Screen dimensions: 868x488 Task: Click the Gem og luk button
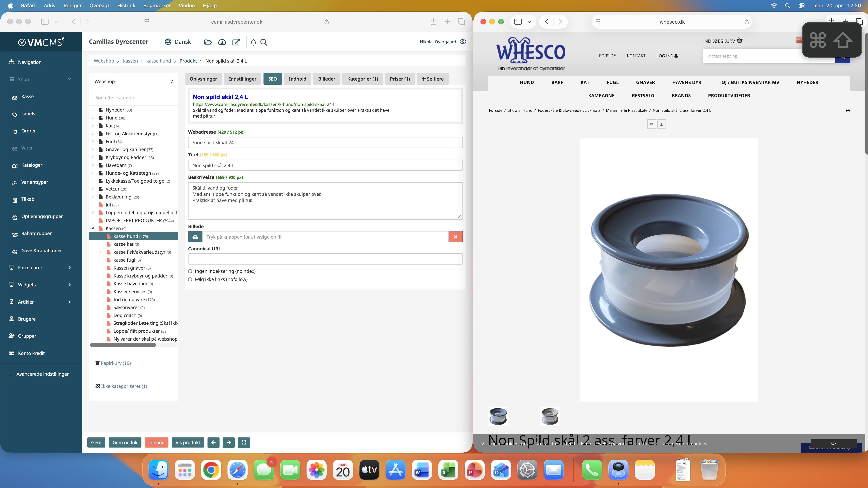(125, 442)
